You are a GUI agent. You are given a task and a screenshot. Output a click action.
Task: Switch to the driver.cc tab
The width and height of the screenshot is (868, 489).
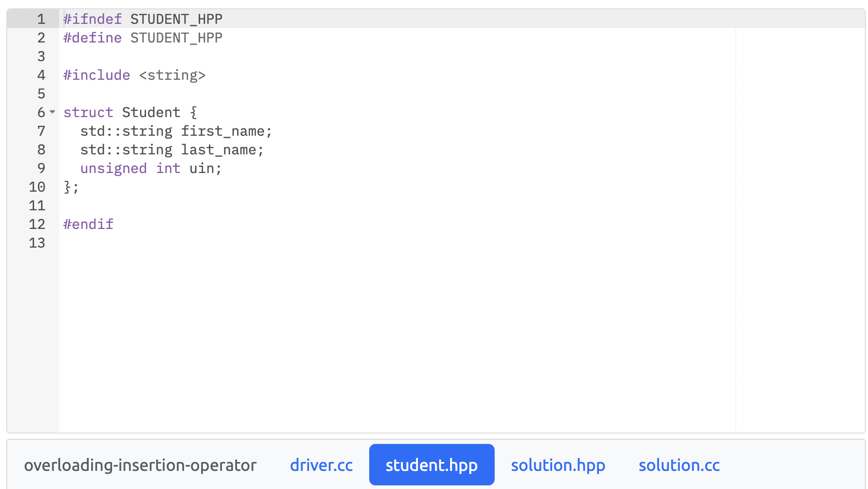coord(321,465)
